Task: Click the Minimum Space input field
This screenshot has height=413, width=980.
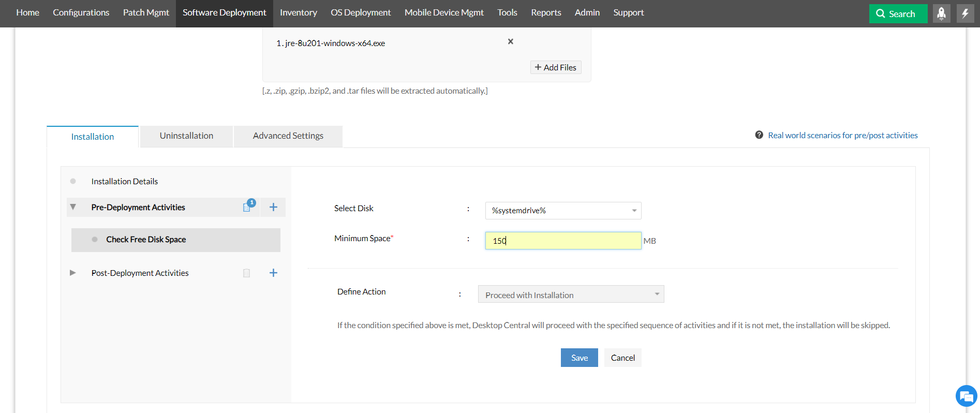Action: pyautogui.click(x=563, y=241)
